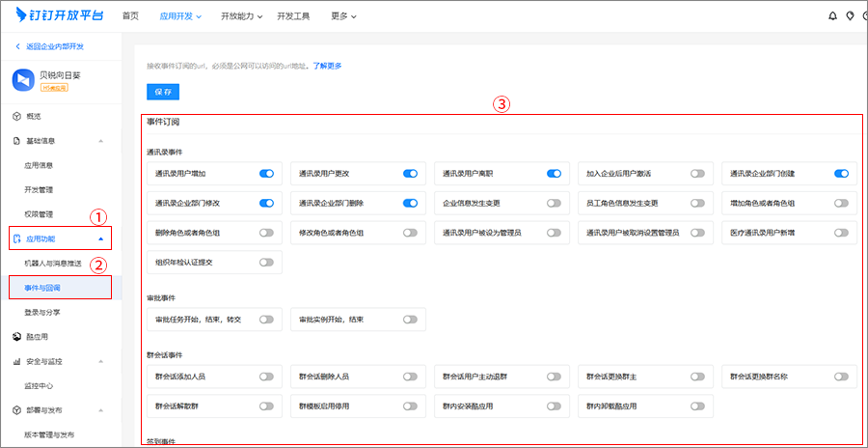
Task: Click the 贝锐向日葵 app icon
Action: coord(23,80)
